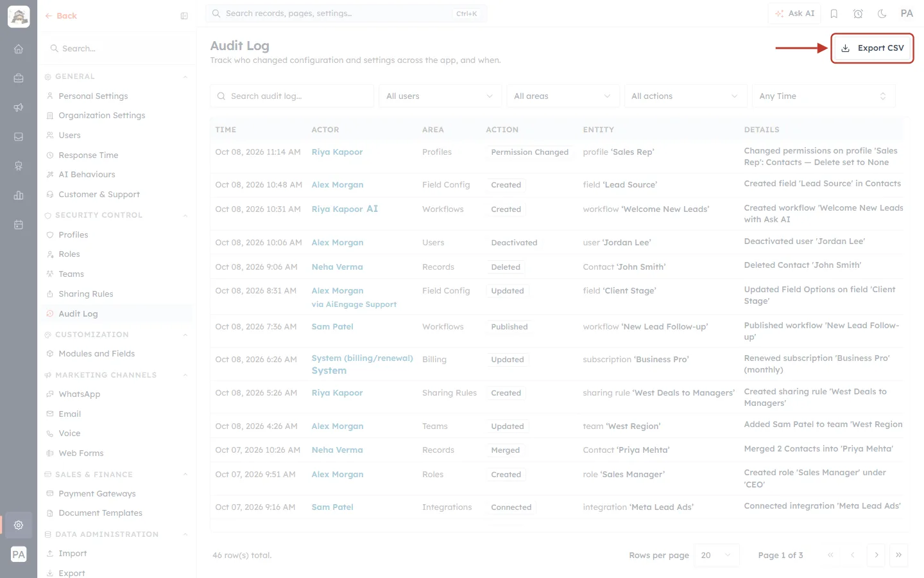The width and height of the screenshot is (924, 578).
Task: Click the Ask AI button
Action: [794, 13]
